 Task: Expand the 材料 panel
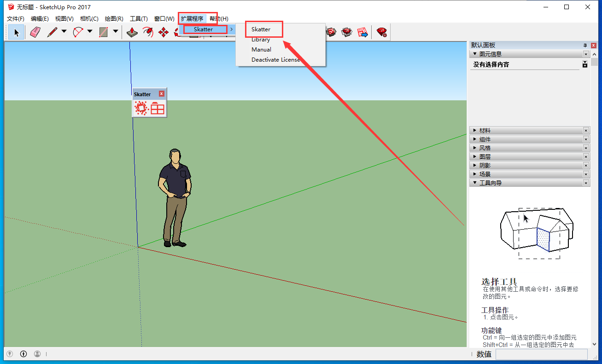point(475,131)
